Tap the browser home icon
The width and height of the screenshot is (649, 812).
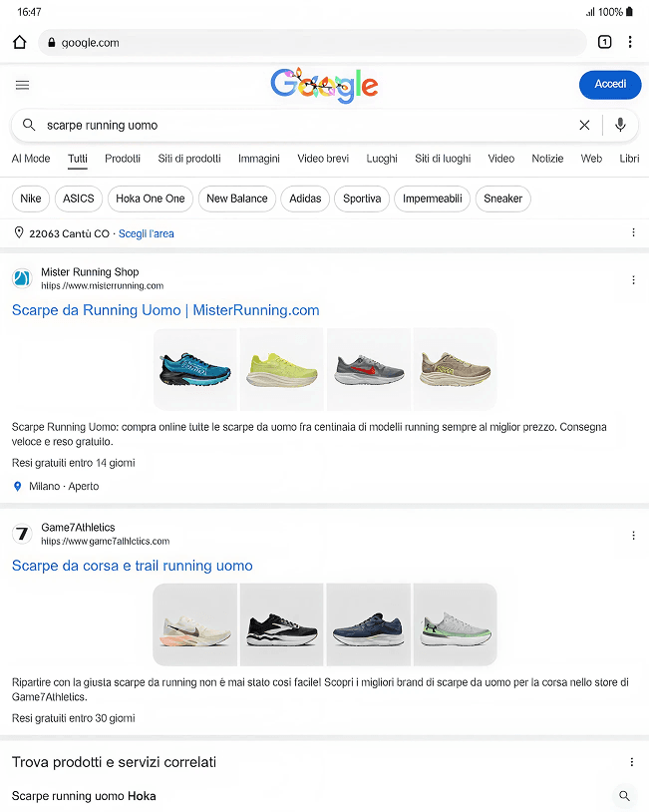19,42
